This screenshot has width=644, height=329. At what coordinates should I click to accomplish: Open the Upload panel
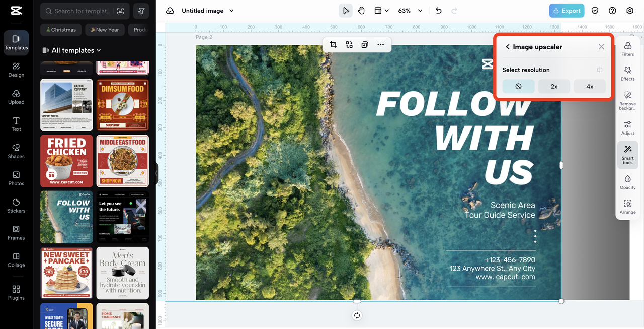(x=16, y=97)
